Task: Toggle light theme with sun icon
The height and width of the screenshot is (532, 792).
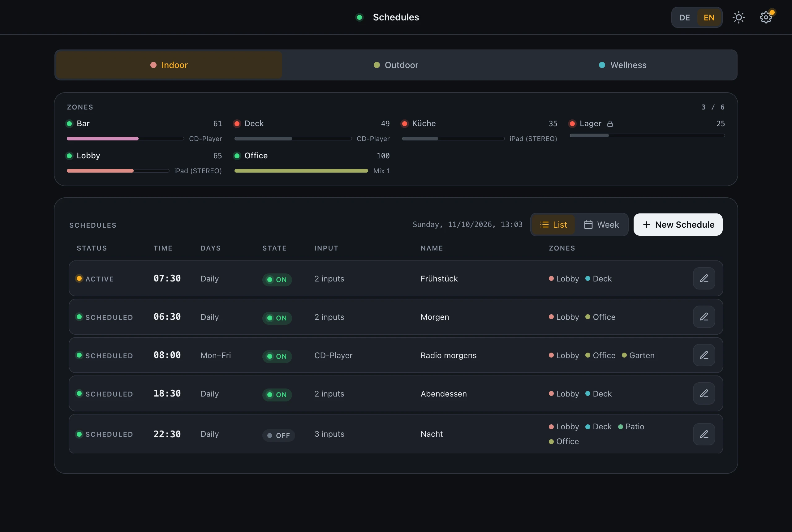Action: [x=738, y=17]
